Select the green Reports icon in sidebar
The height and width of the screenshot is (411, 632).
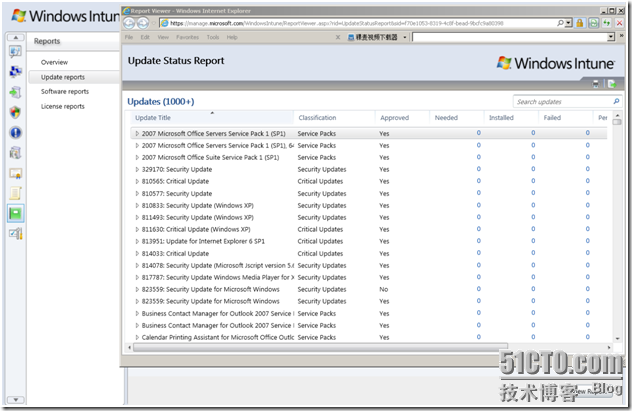(x=15, y=214)
